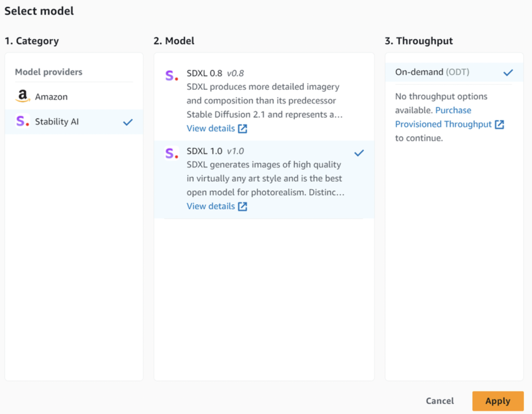Select On-demand (ODT) throughput
This screenshot has height=414, width=532.
click(454, 72)
